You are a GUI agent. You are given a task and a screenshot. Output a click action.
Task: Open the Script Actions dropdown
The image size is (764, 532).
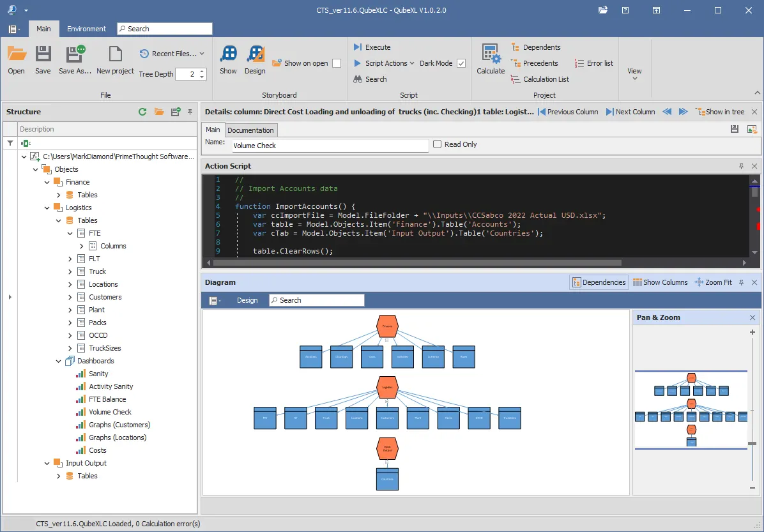click(384, 63)
